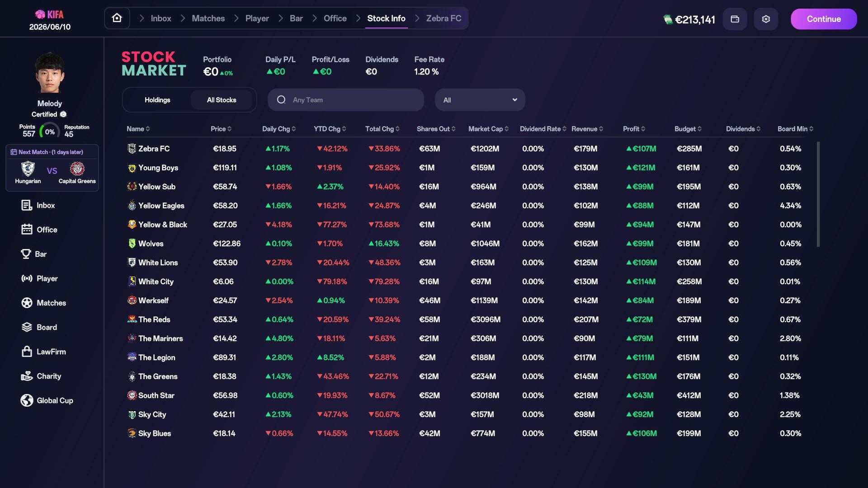Click in the Any Team search field

tap(346, 100)
